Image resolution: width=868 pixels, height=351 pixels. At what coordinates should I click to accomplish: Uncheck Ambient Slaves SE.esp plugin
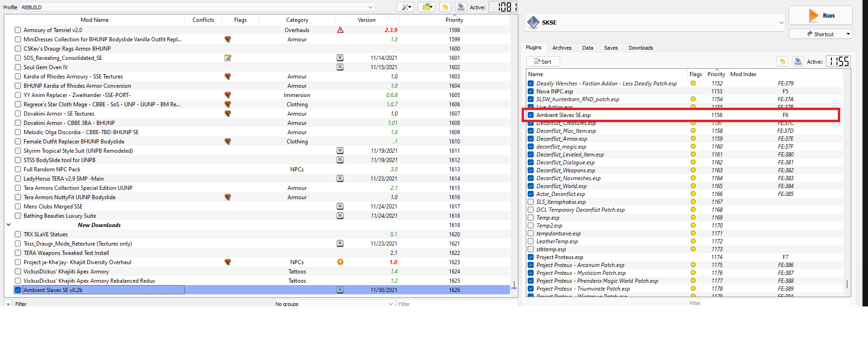[530, 115]
